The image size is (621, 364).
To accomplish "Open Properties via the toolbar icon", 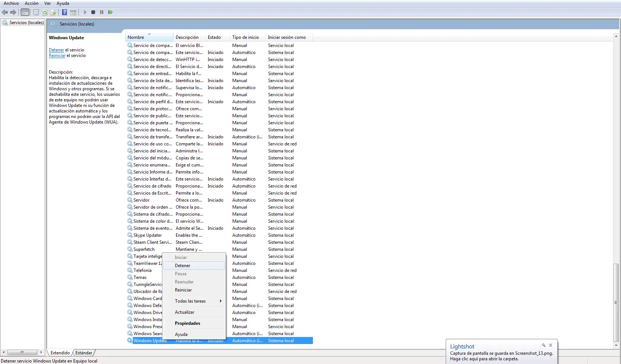I will coord(36,12).
